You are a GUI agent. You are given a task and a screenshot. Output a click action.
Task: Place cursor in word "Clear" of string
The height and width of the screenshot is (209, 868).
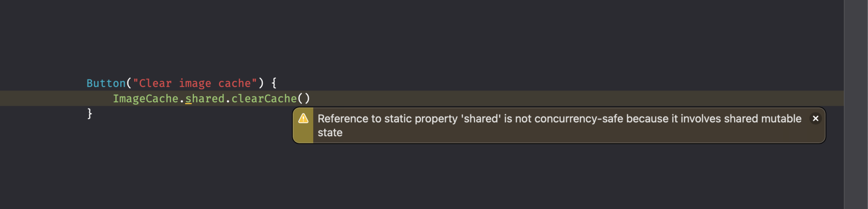pos(155,83)
